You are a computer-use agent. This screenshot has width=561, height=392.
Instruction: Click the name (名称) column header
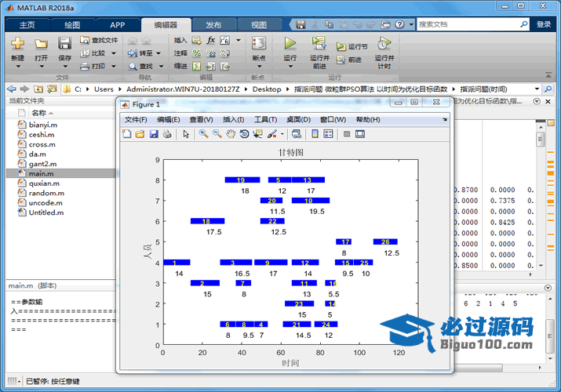pos(38,113)
